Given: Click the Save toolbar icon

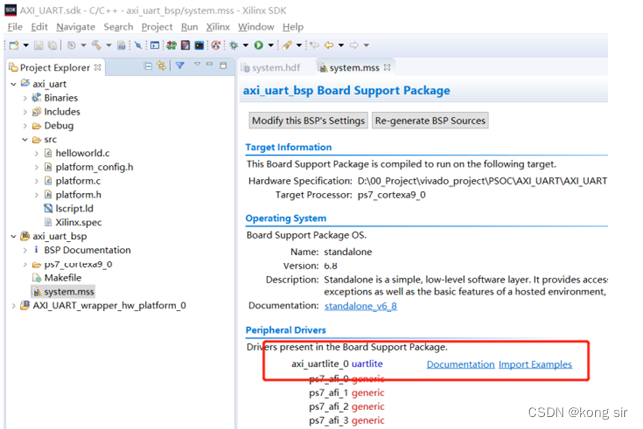Looking at the screenshot, I should click(x=39, y=45).
